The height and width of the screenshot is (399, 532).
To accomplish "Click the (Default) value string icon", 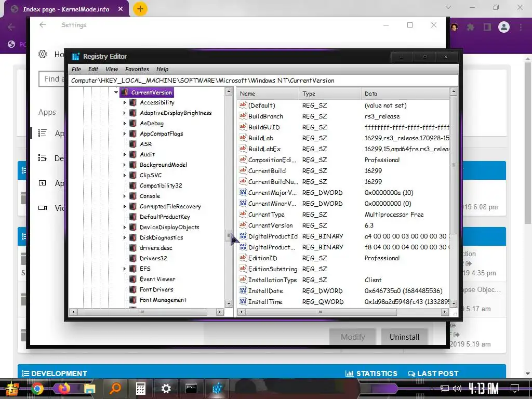I will click(243, 105).
